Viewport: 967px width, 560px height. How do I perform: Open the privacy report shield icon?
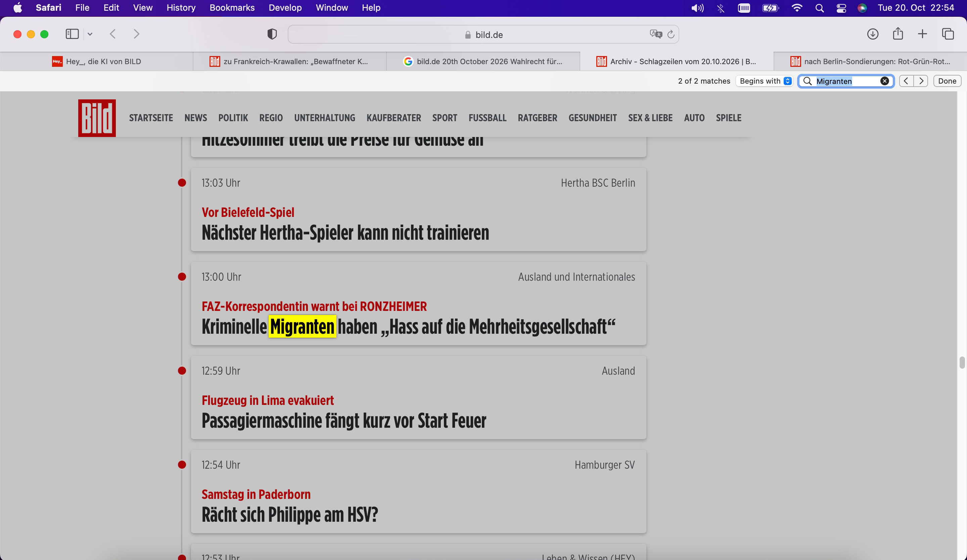272,34
